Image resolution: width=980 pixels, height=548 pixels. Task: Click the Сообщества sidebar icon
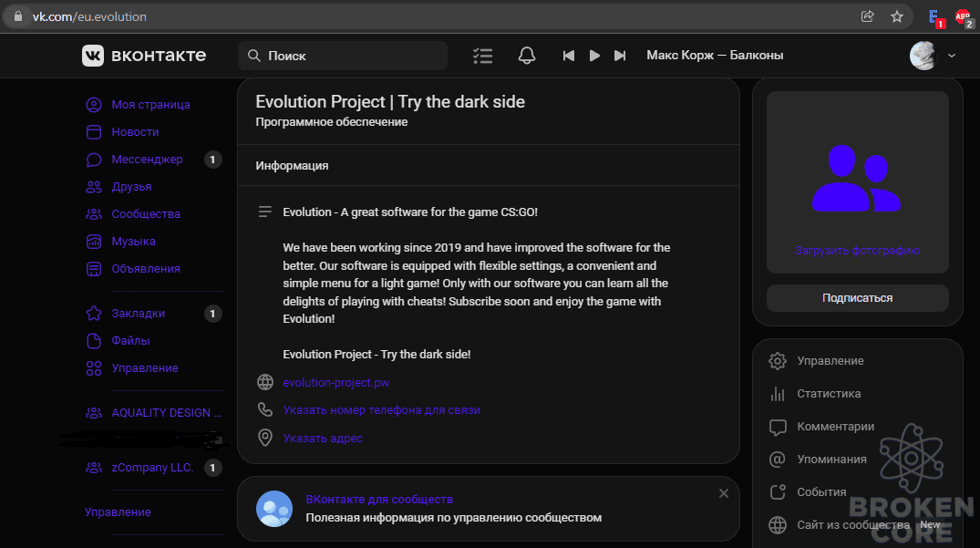(x=94, y=214)
